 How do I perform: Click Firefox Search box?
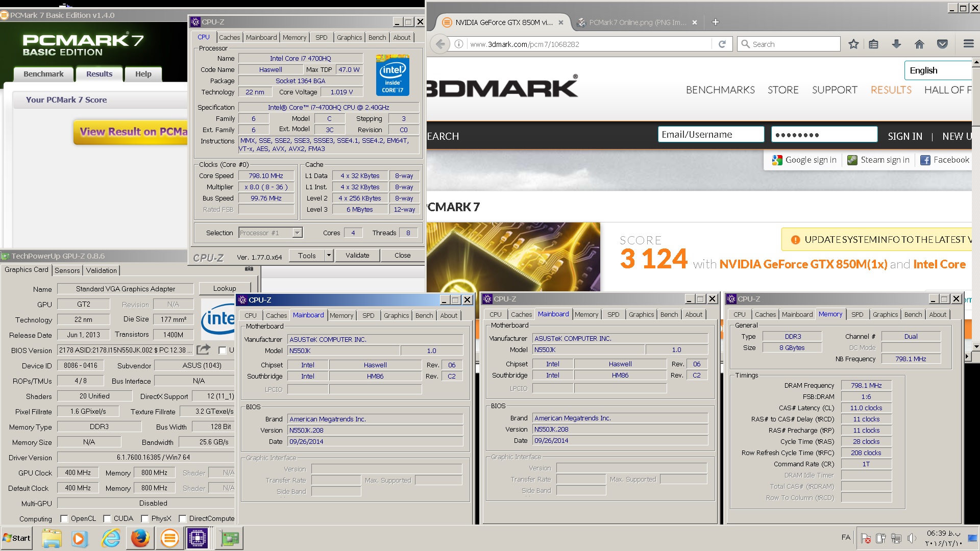pyautogui.click(x=789, y=44)
